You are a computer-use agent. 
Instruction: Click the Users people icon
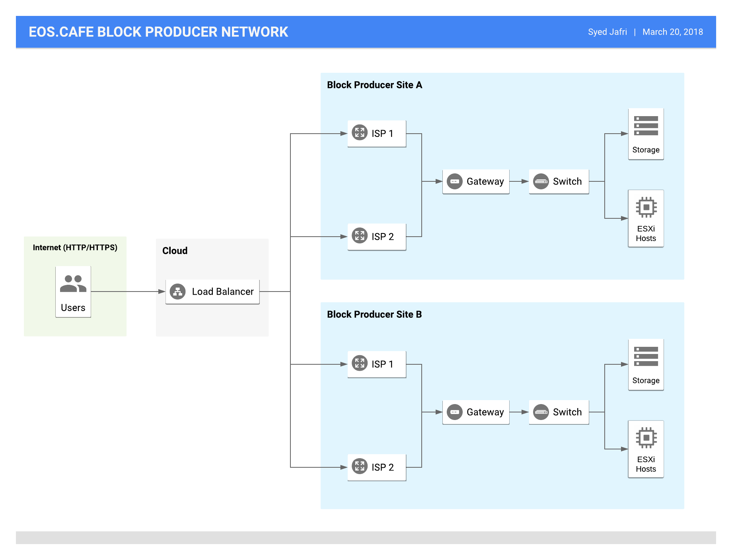click(73, 284)
